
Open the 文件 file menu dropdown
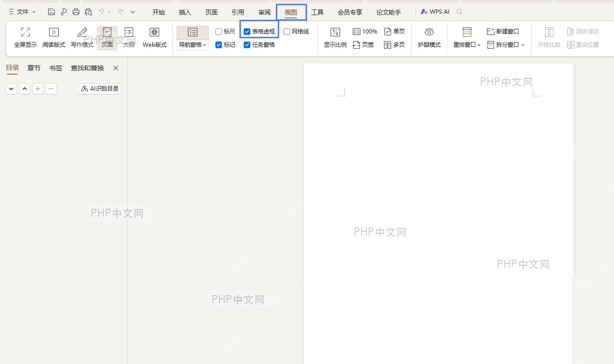22,12
